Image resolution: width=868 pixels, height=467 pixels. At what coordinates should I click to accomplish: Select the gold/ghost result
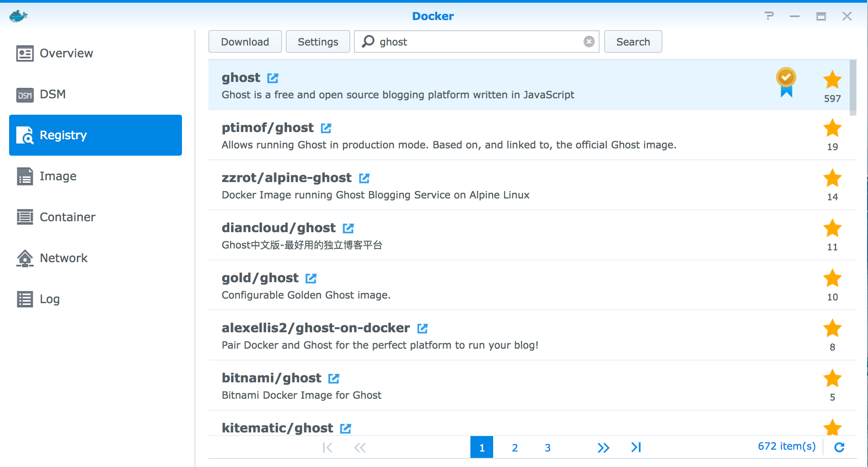[x=532, y=285]
